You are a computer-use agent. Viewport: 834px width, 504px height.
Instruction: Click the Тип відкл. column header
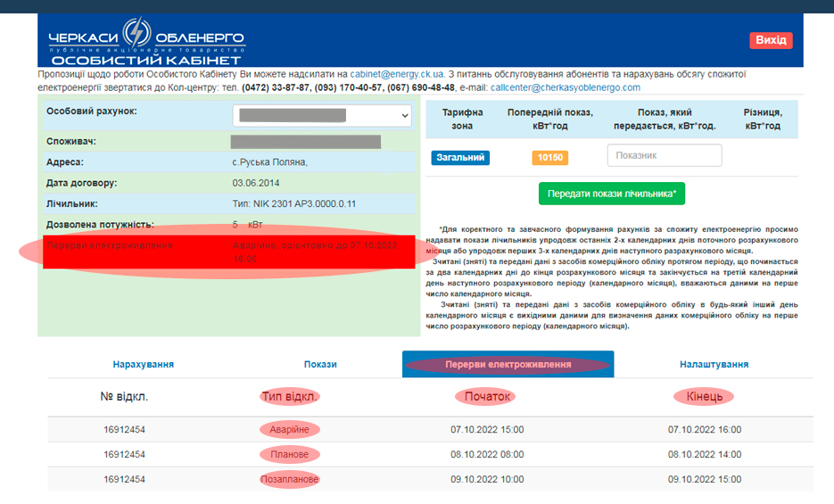[x=290, y=396]
